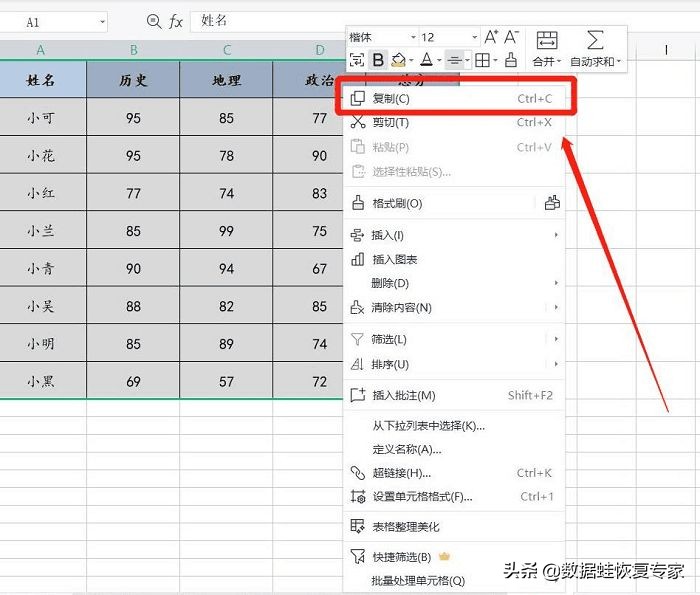
Task: Open the 楷体 font name dropdown
Action: click(x=413, y=37)
